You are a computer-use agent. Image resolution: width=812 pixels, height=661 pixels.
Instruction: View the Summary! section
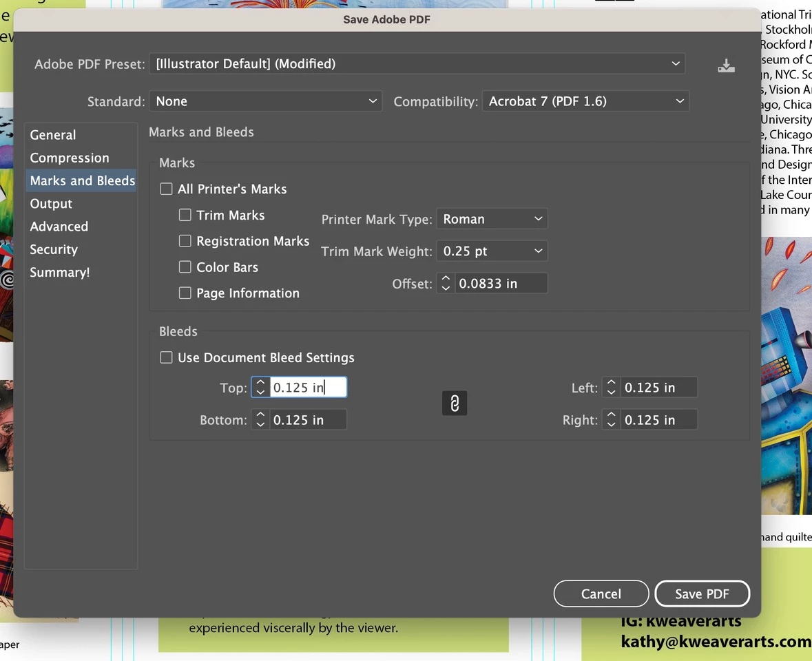[81, 272]
